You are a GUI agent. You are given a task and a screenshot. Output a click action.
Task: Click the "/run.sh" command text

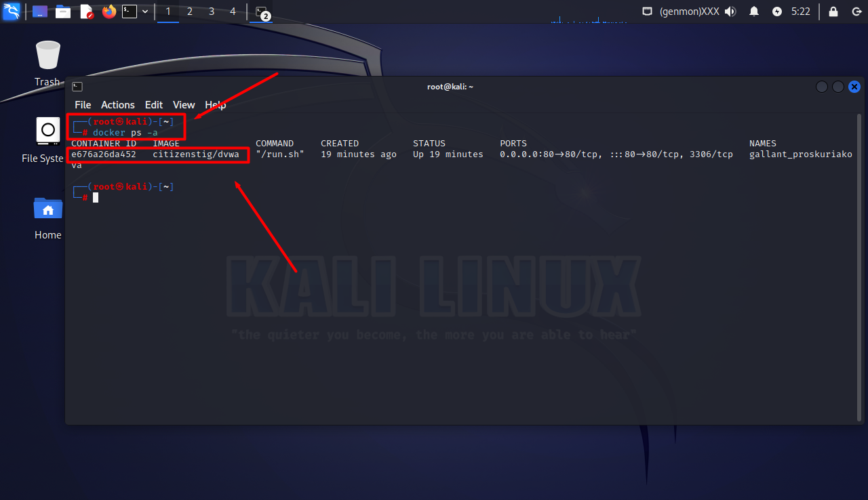coord(280,154)
